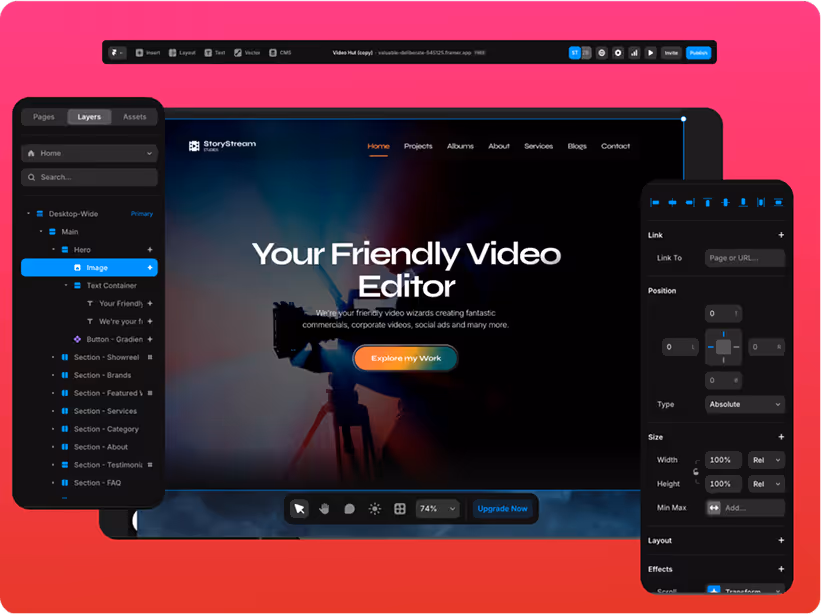Click the distribute horizontally icon
The width and height of the screenshot is (821, 614).
[761, 203]
